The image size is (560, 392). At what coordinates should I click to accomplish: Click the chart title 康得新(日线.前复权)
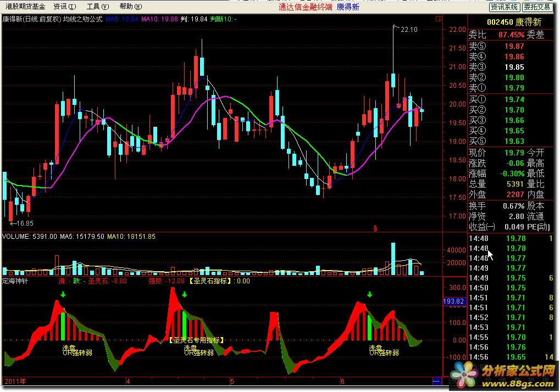[x=32, y=19]
